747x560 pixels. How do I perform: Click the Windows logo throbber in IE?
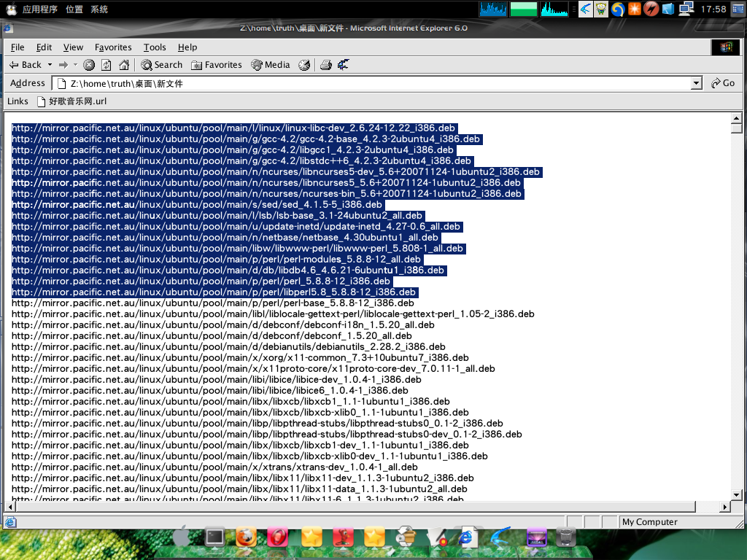(726, 47)
